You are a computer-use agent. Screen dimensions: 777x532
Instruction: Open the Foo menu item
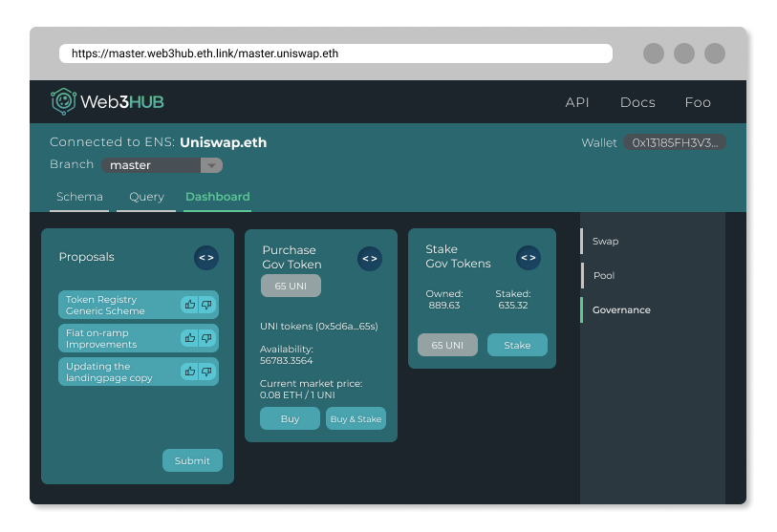click(x=698, y=102)
